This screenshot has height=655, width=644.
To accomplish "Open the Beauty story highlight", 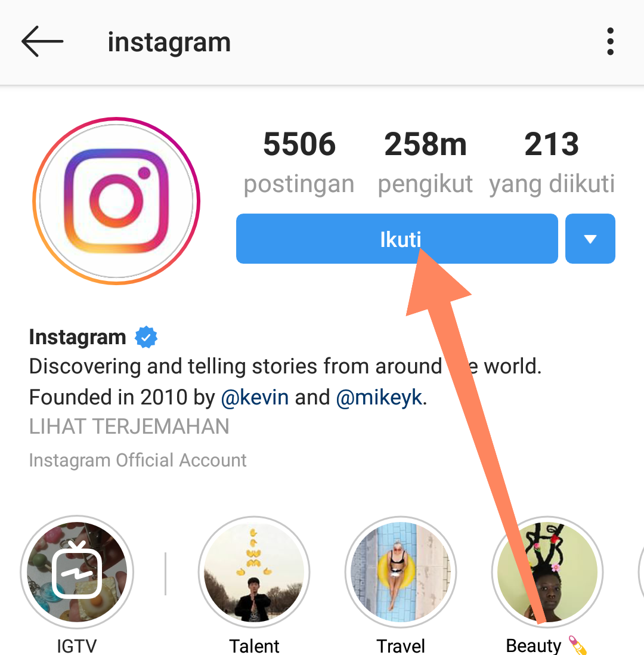I will click(547, 571).
